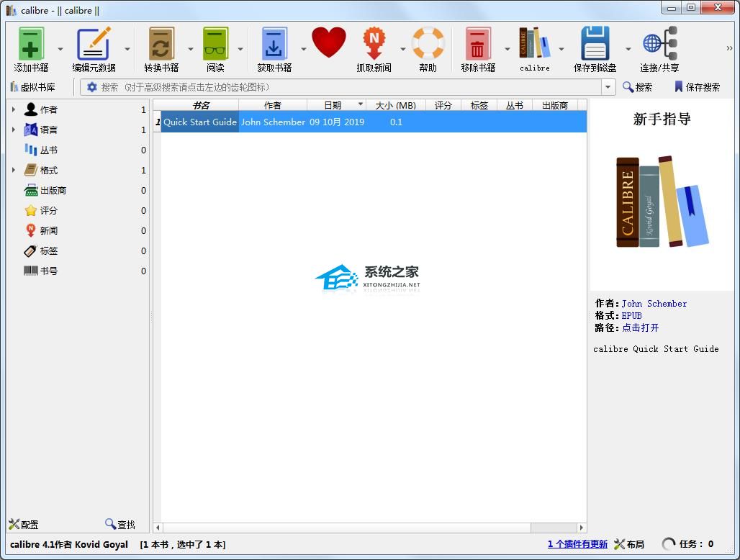Click the red heart donate icon
The width and height of the screenshot is (740, 560).
(328, 42)
